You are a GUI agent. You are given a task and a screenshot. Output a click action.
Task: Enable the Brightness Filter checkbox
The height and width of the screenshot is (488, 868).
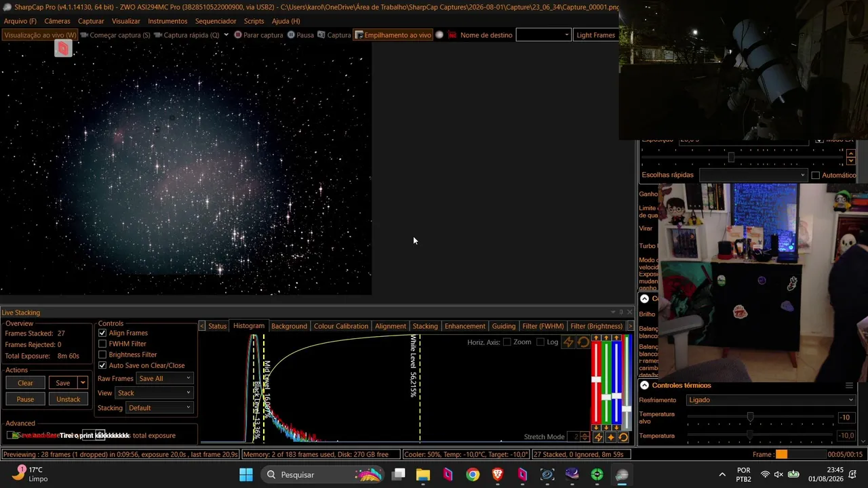point(102,354)
